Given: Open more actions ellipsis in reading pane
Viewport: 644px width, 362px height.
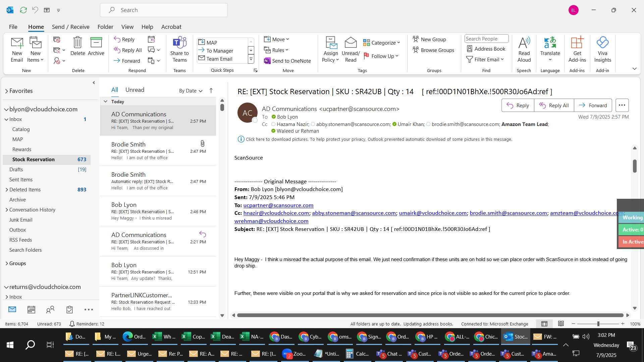Looking at the screenshot, I should pyautogui.click(x=622, y=105).
